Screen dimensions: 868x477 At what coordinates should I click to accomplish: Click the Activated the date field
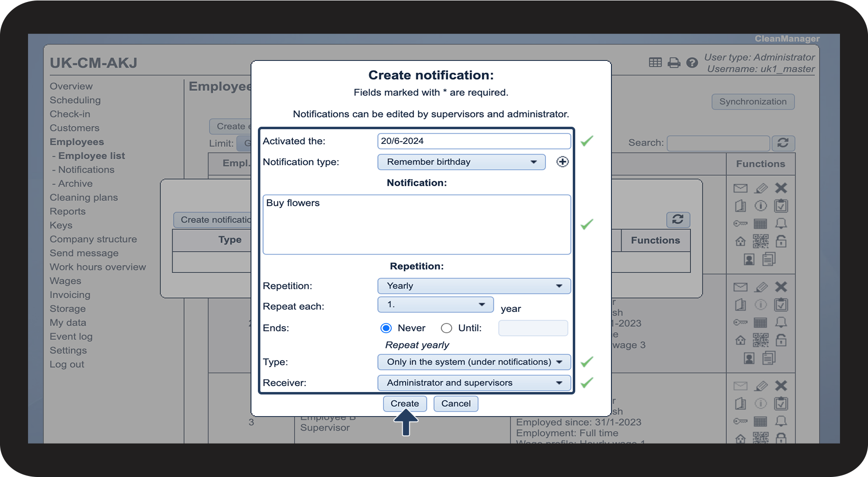(474, 141)
